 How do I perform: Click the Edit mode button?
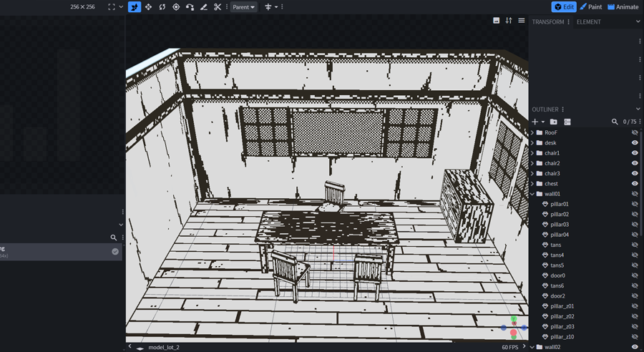tap(564, 7)
